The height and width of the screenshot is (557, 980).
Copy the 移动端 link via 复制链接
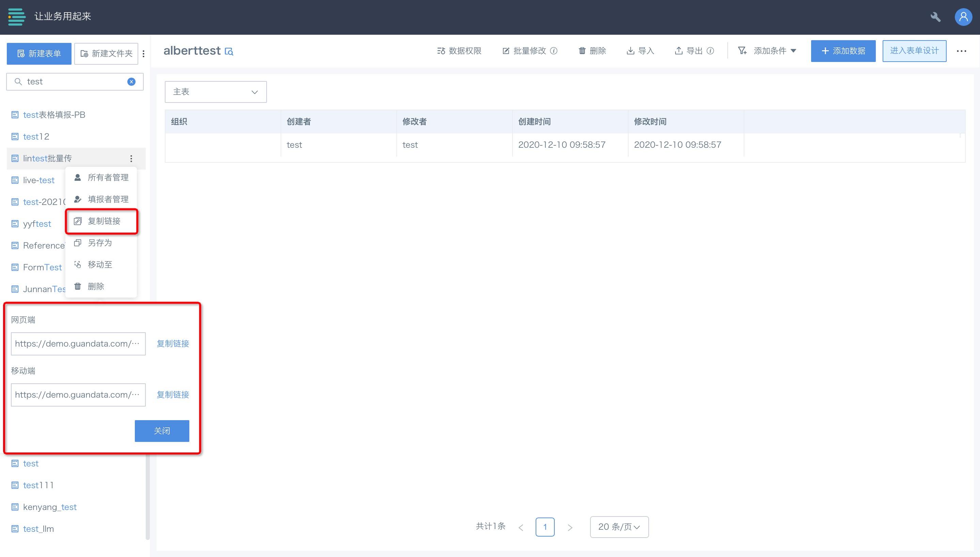(173, 395)
